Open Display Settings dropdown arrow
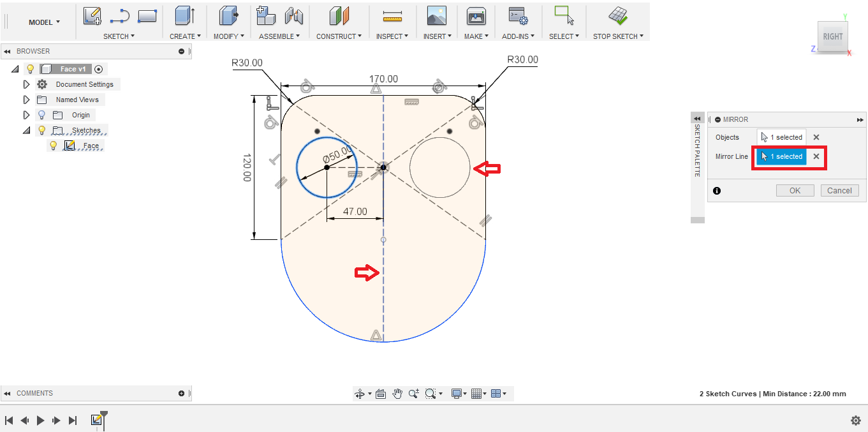Image resolution: width=868 pixels, height=432 pixels. 466,394
